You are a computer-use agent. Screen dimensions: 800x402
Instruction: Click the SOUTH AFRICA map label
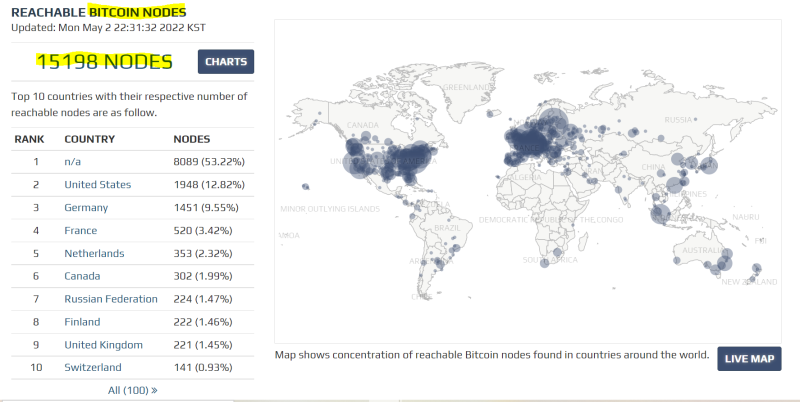[550, 260]
